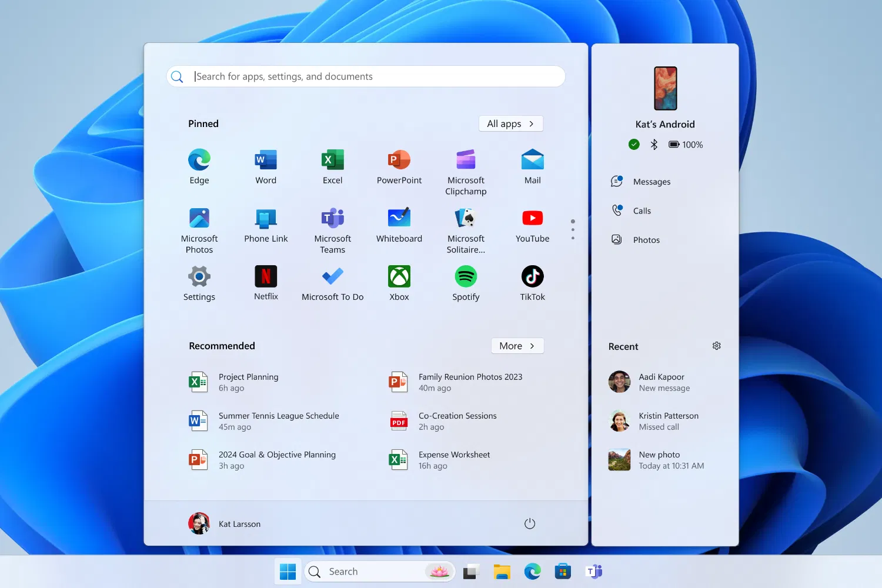The height and width of the screenshot is (588, 882).
Task: Open File Explorer from the taskbar
Action: (x=502, y=572)
